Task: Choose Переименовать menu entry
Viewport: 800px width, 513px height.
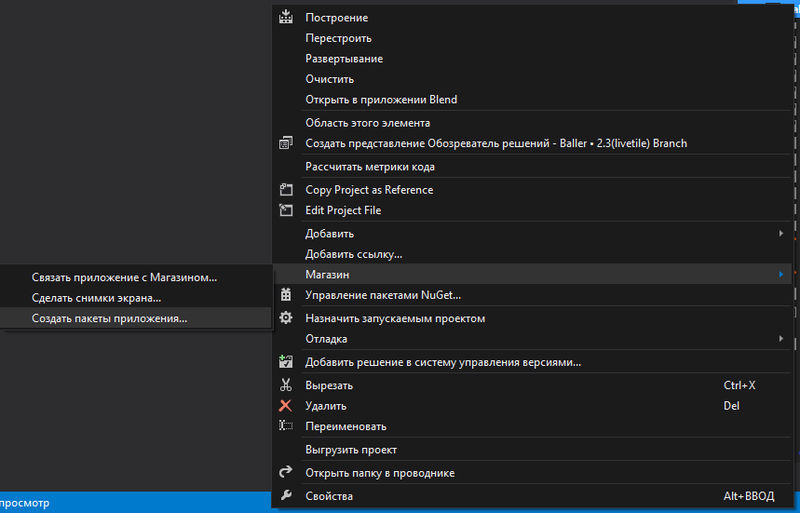Action: [532, 426]
